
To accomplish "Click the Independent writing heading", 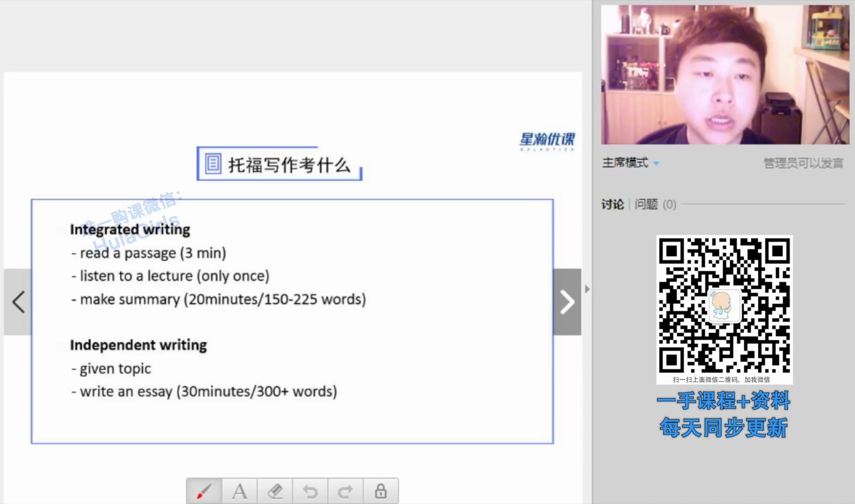I will point(138,345).
